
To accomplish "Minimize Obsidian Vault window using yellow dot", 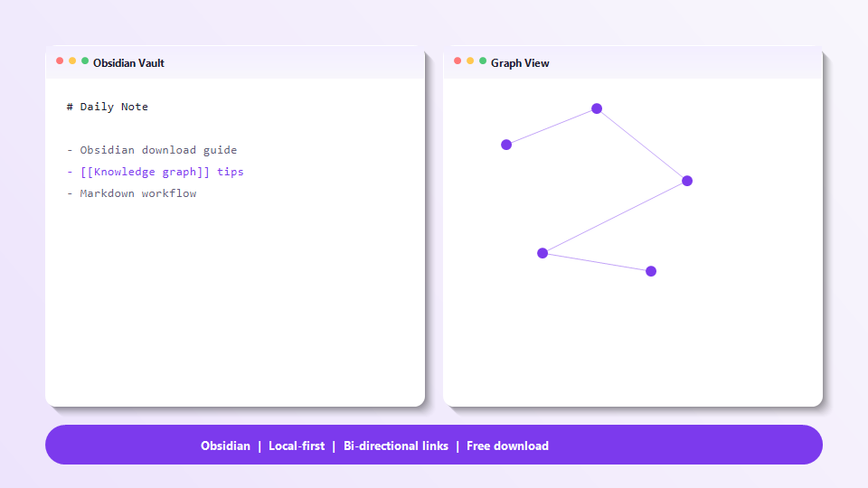I will coord(72,61).
